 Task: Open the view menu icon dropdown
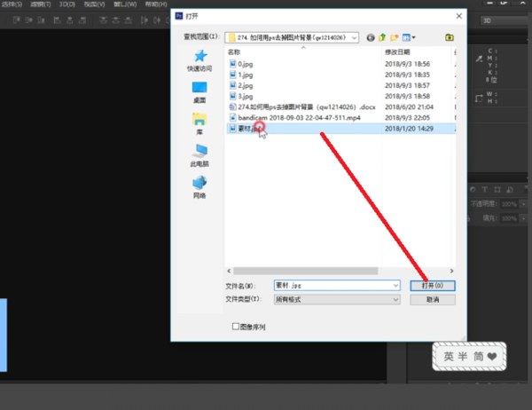pyautogui.click(x=409, y=37)
